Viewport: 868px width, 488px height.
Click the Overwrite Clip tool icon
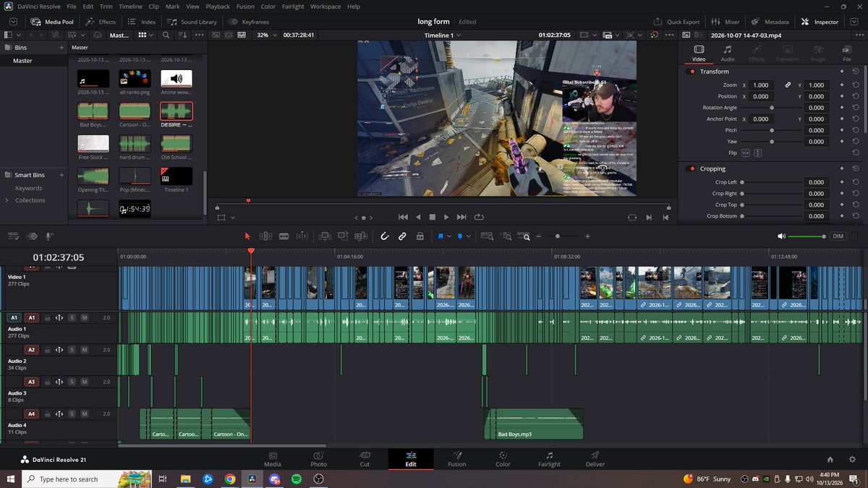coord(342,236)
